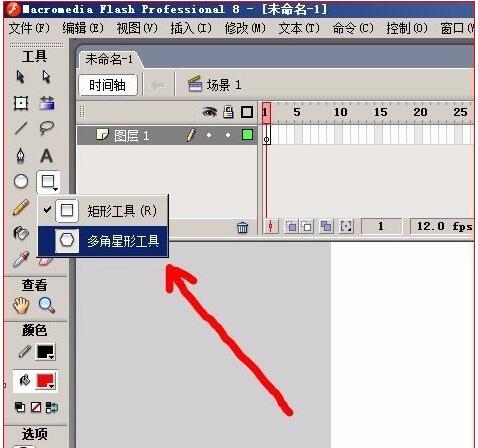478x448 pixels.
Task: Select the Eyedropper tool
Action: (x=21, y=259)
